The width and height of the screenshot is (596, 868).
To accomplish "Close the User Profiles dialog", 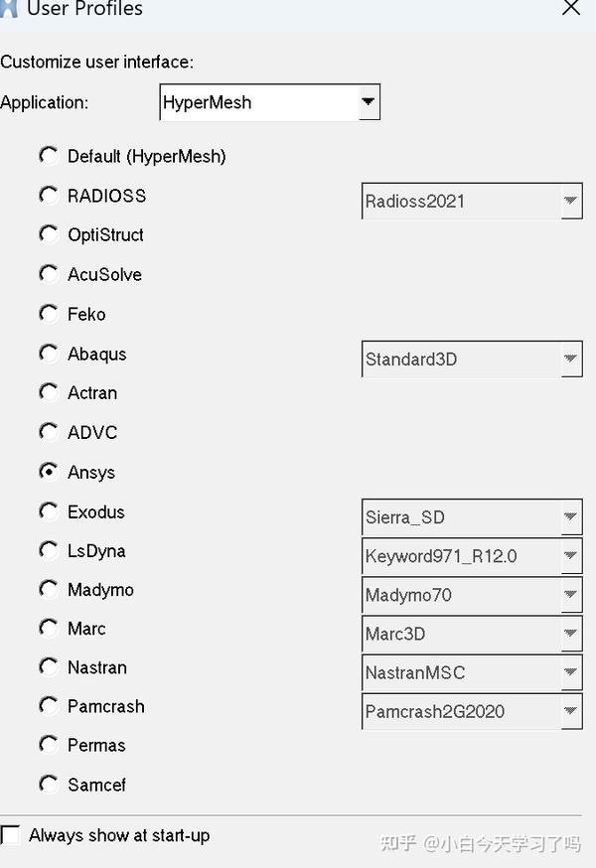I will coord(570,8).
